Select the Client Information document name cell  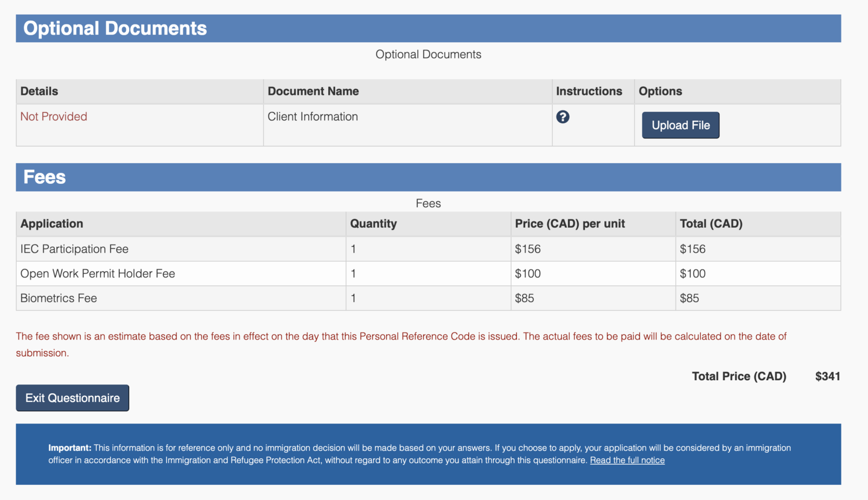point(312,117)
